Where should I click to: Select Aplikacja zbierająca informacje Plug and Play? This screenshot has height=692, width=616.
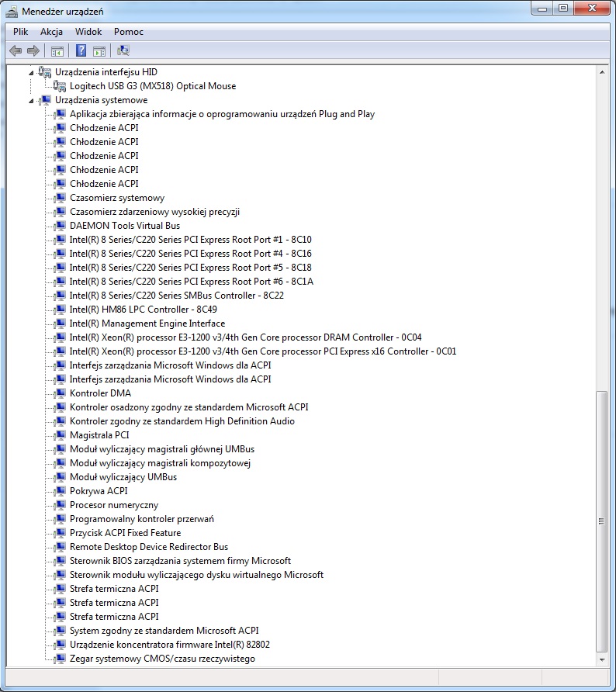point(222,114)
